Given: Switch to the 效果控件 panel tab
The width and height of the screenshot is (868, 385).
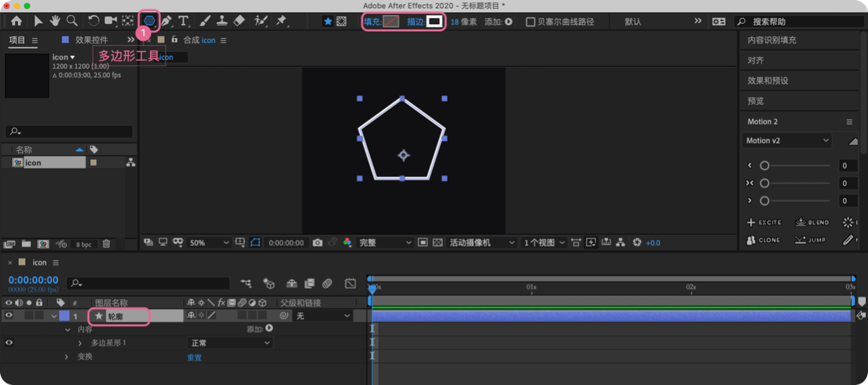Looking at the screenshot, I should point(91,40).
